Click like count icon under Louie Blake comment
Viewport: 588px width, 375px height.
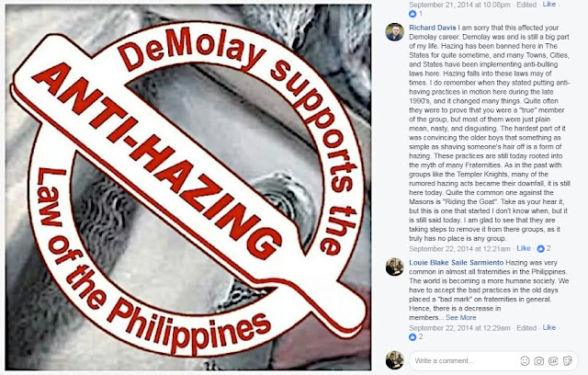coord(413,336)
